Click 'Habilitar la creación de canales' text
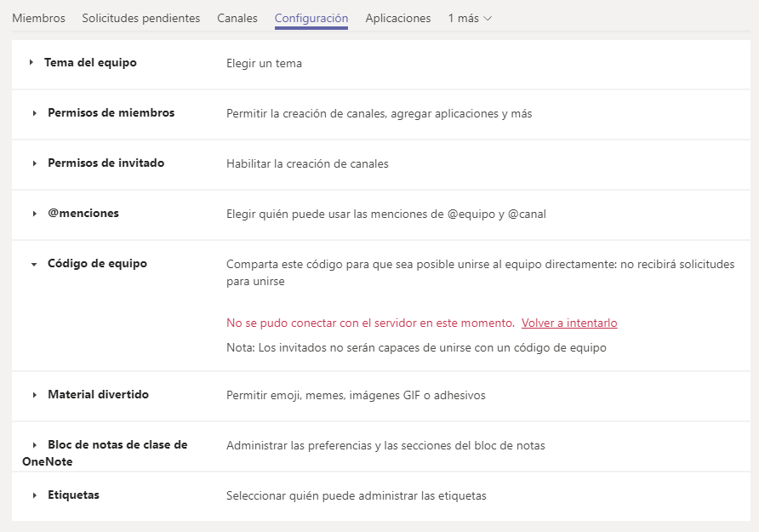The height and width of the screenshot is (532, 759). (307, 164)
